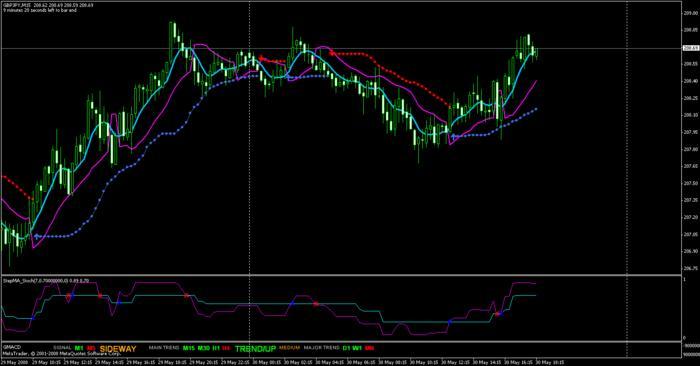Click the green TREND/UP label
700x366 pixels.
point(255,349)
